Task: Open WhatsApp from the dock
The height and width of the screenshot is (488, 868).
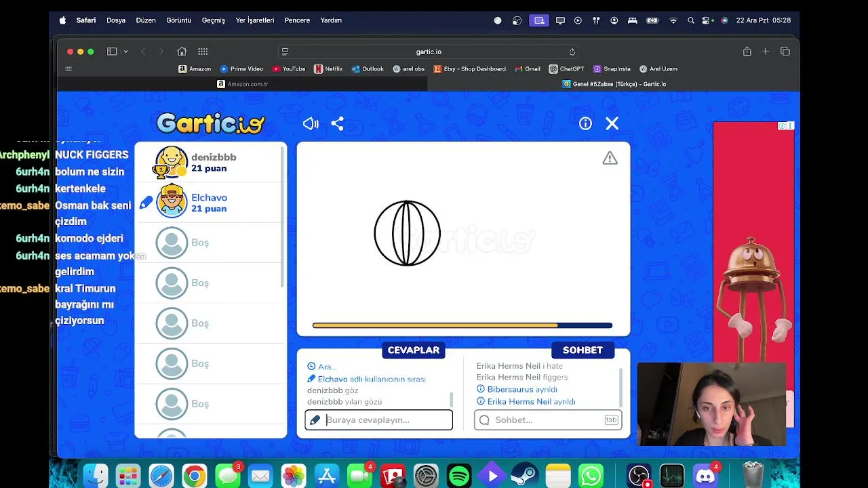Action: pyautogui.click(x=591, y=476)
